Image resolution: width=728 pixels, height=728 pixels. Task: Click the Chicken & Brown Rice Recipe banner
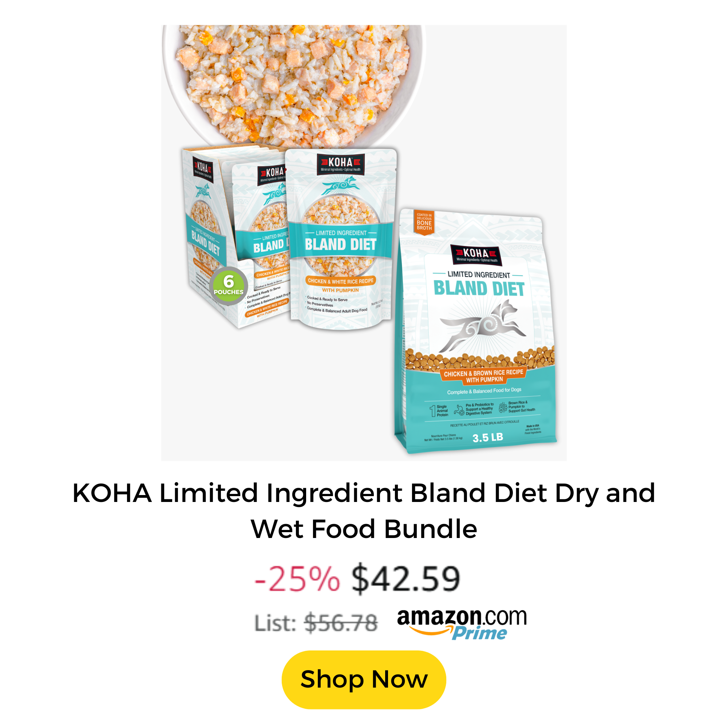(483, 376)
